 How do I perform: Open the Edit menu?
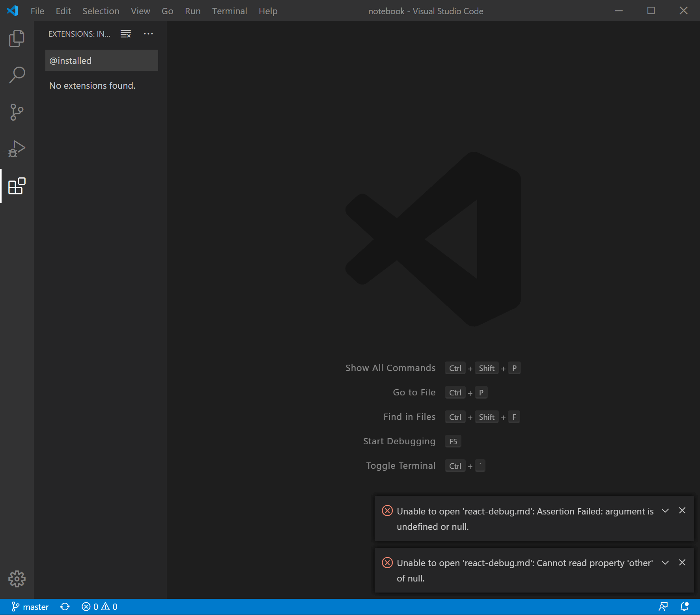tap(63, 11)
